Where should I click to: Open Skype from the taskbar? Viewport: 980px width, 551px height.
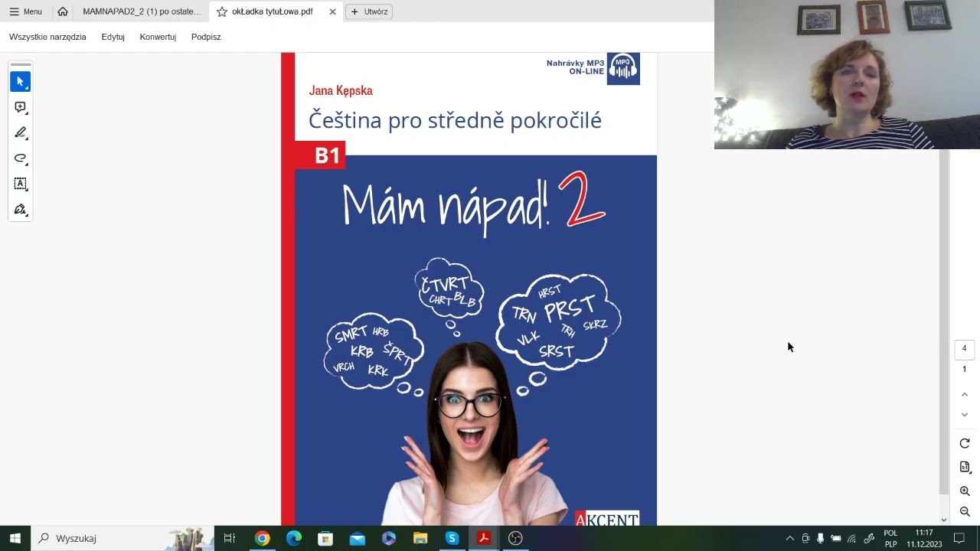tap(452, 538)
